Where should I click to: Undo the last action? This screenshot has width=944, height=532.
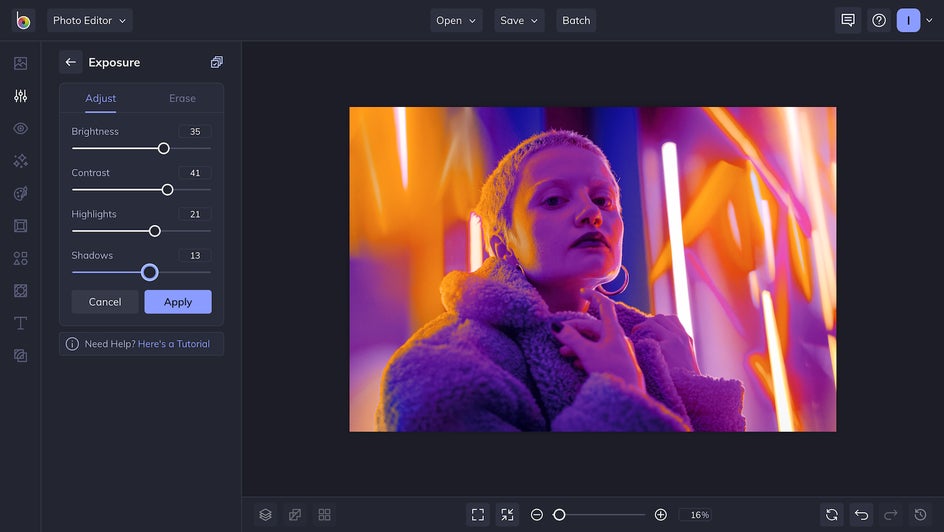pyautogui.click(x=862, y=515)
